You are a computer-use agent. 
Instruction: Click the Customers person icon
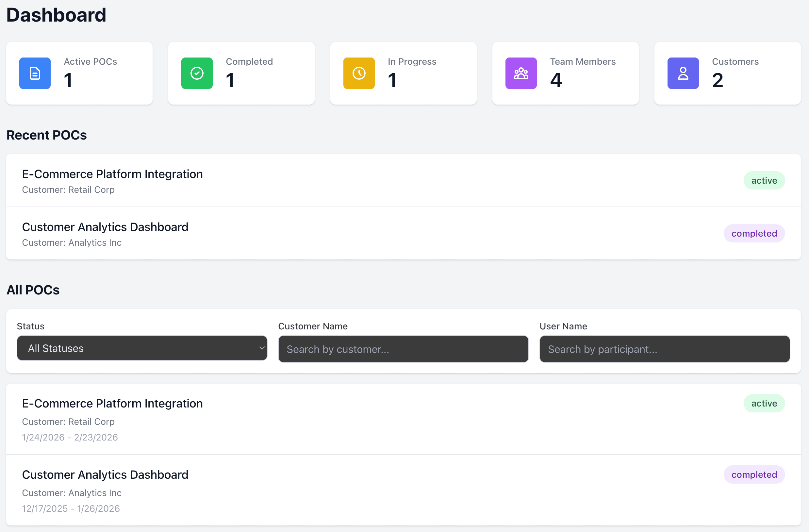[x=683, y=73]
